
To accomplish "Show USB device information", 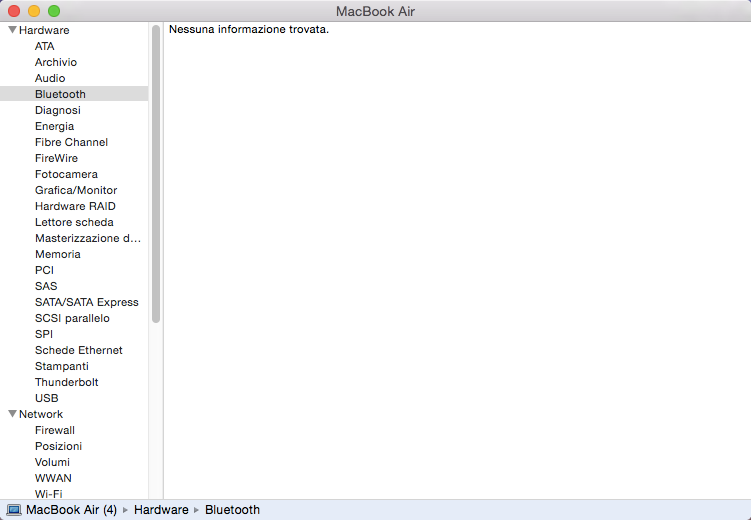I will (46, 398).
